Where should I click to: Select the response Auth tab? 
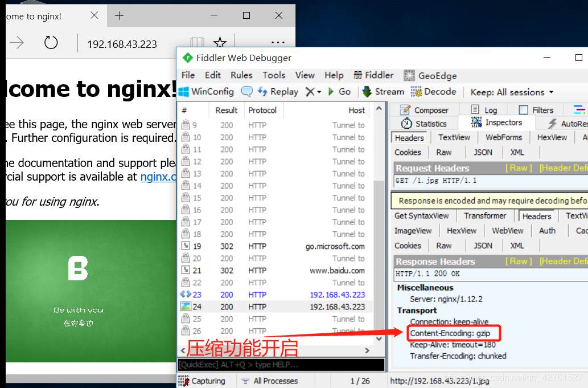(x=547, y=231)
